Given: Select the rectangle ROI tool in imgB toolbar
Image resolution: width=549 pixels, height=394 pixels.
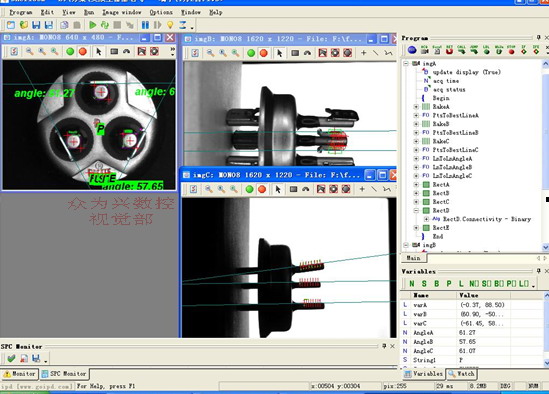Looking at the screenshot, I should 295,53.
